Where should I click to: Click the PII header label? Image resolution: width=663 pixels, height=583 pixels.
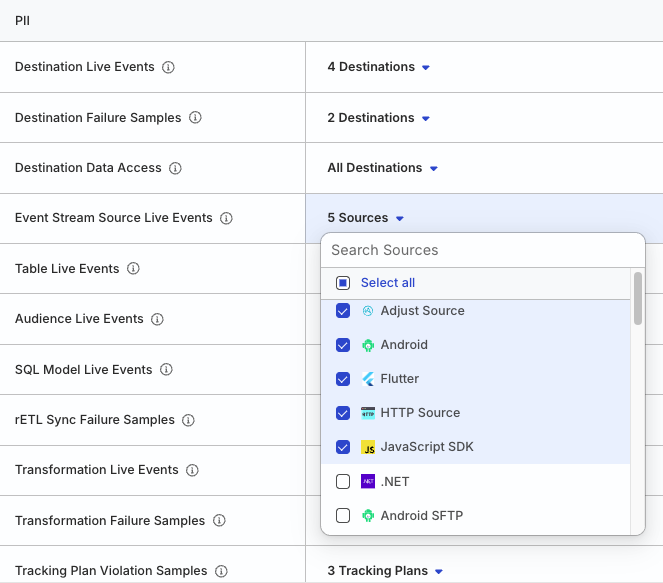(x=22, y=21)
